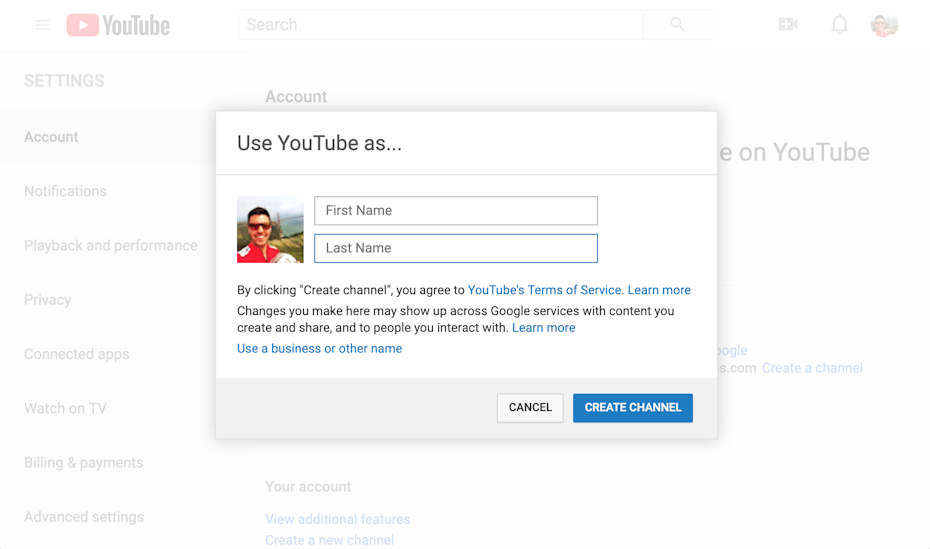This screenshot has width=930, height=549.
Task: Open Playback and performance settings
Action: pyautogui.click(x=111, y=245)
